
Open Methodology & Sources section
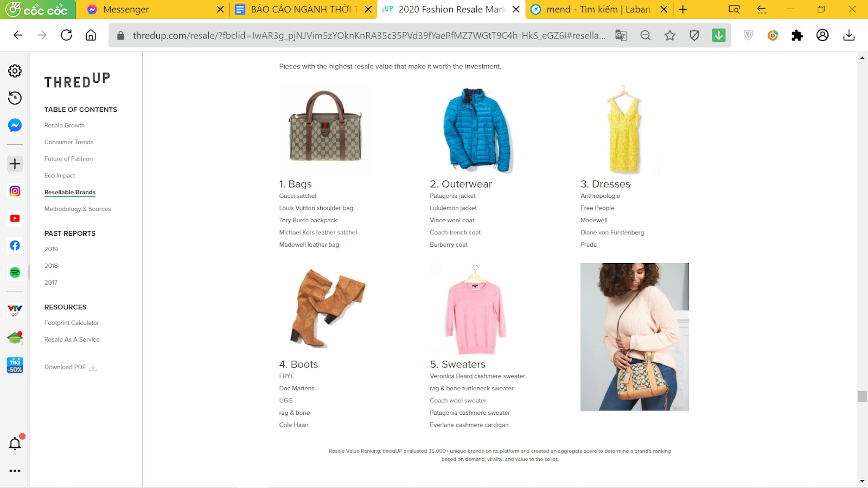(78, 209)
